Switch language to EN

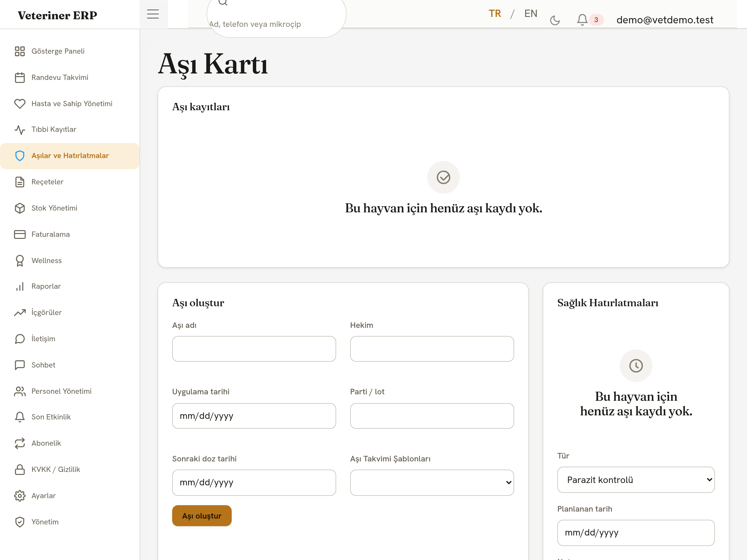pyautogui.click(x=530, y=13)
